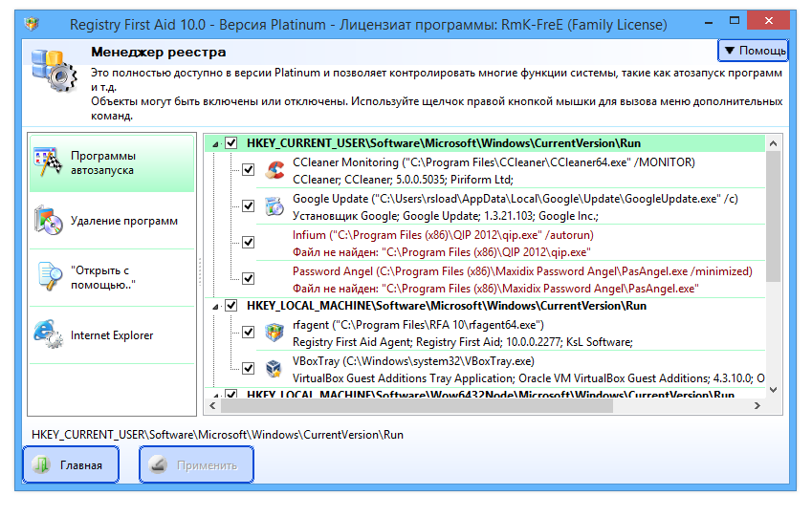
Task: Uncheck the HKEY_LOCAL_MACHINE Run group checkbox
Action: click(x=230, y=306)
